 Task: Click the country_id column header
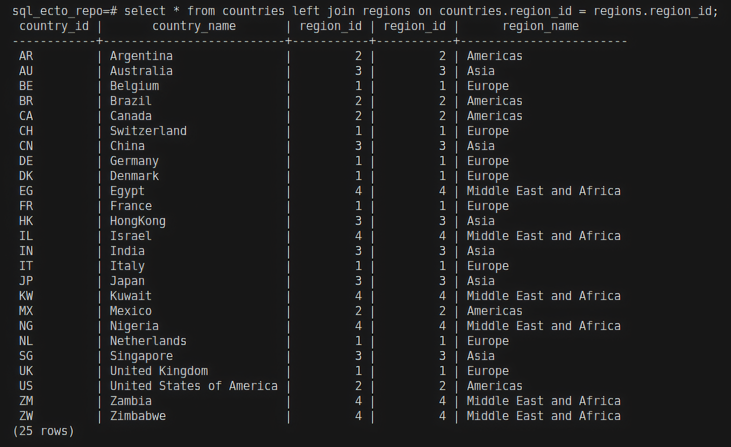[56, 26]
